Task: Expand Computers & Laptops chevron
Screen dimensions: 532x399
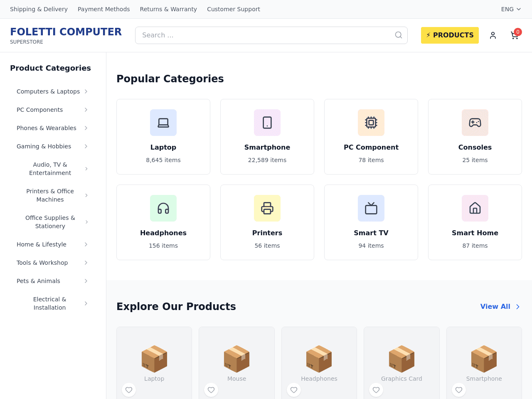Action: click(86, 91)
